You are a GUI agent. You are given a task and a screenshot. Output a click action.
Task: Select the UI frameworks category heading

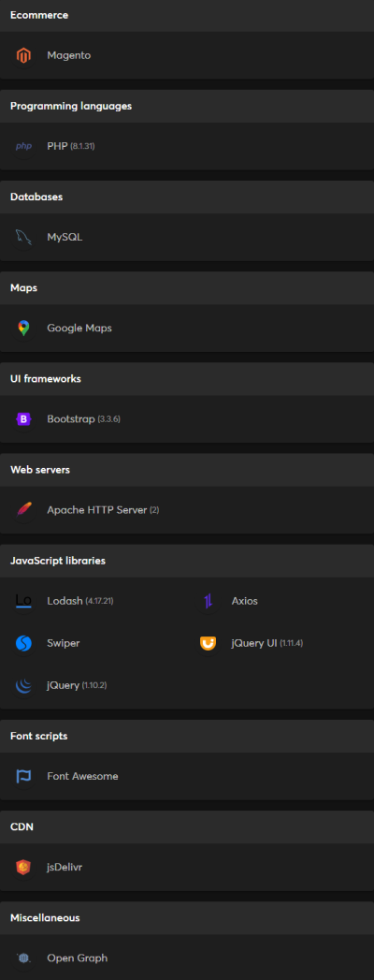(46, 379)
